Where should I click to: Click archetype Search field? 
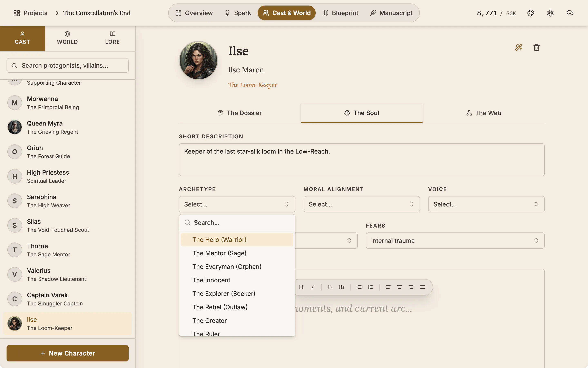point(237,222)
